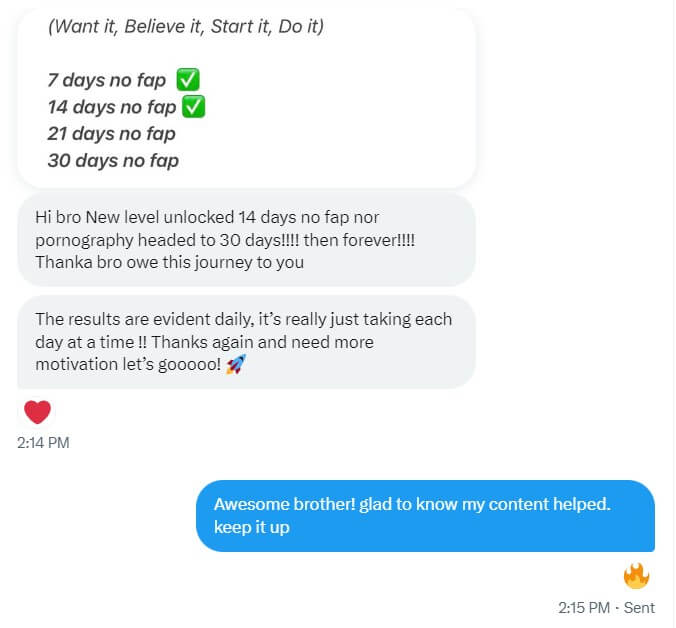The width and height of the screenshot is (676, 628).
Task: Click the '7 days no fap' text
Action: click(x=107, y=80)
